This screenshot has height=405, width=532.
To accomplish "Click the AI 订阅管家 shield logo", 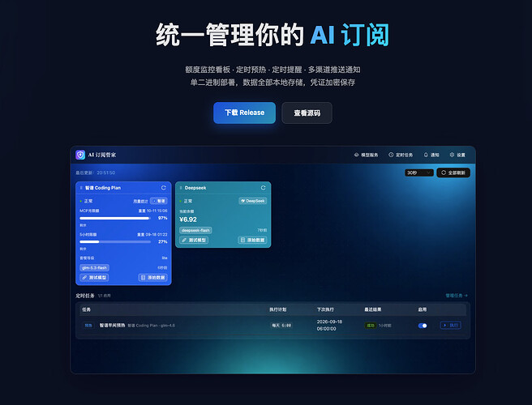I will 80,155.
